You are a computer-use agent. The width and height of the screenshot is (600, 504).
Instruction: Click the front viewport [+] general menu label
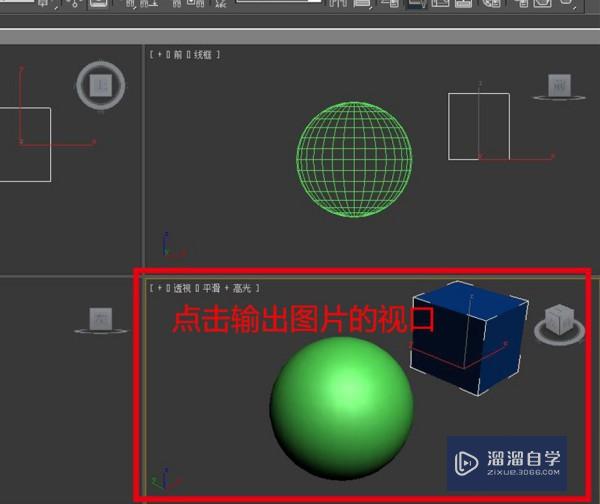(160, 55)
